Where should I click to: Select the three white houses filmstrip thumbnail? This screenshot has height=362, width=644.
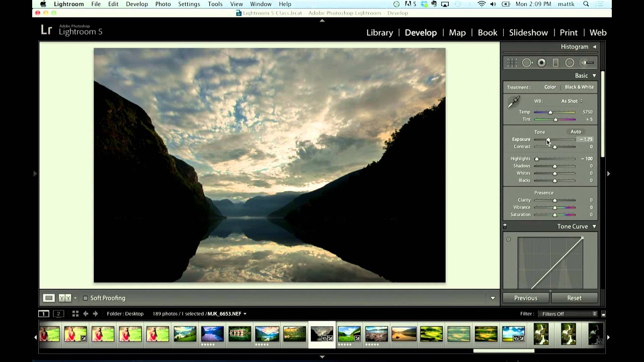(x=239, y=334)
